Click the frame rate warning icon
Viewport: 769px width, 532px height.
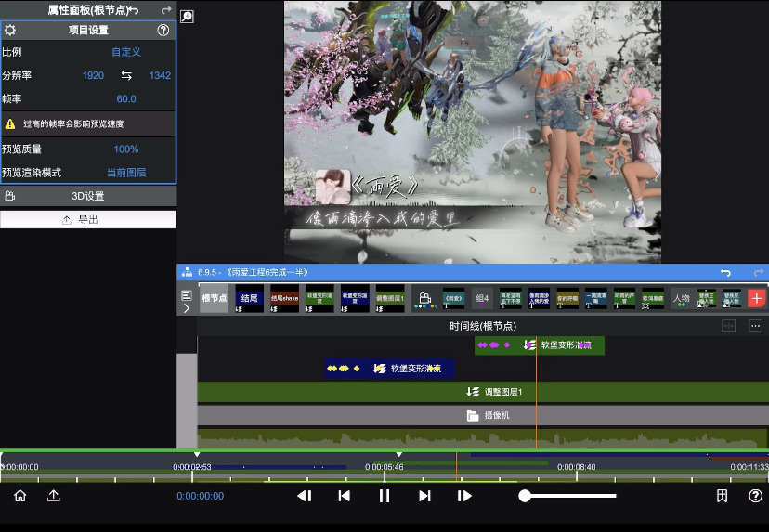[10, 124]
